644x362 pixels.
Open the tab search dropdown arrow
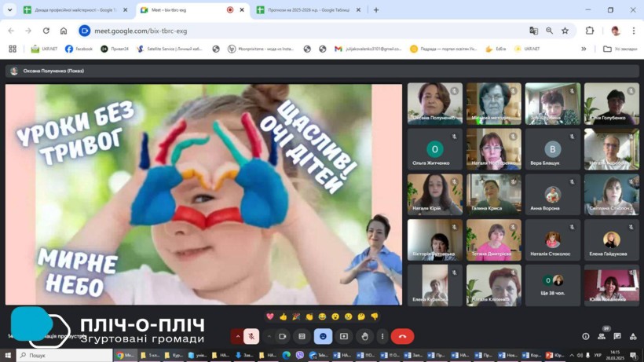pyautogui.click(x=10, y=10)
